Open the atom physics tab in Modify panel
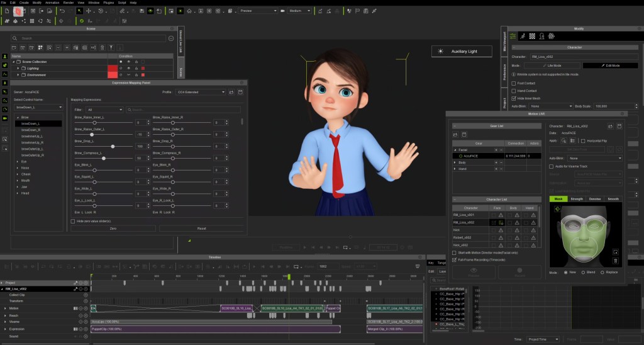 551,36
